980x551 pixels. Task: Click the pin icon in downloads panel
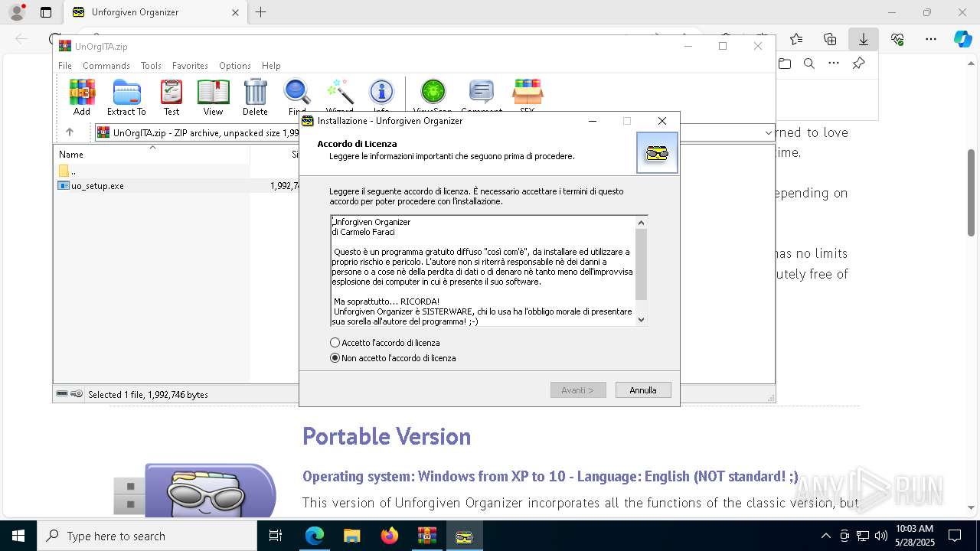(859, 64)
